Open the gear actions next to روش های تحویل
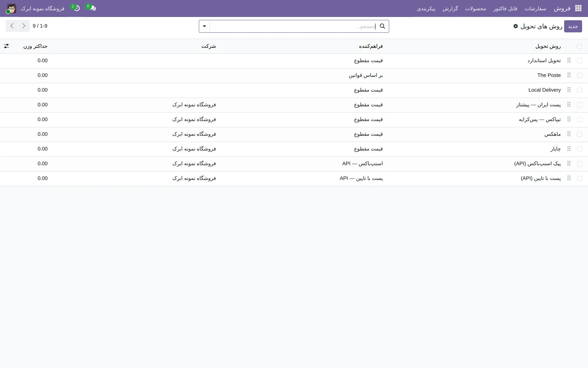The width and height of the screenshot is (588, 368). click(516, 26)
